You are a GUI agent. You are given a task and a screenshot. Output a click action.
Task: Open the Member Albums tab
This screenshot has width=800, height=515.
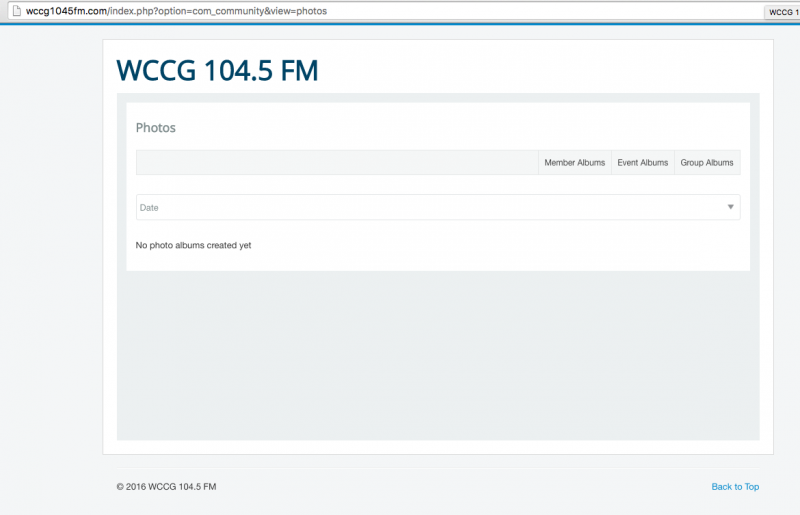tap(574, 162)
